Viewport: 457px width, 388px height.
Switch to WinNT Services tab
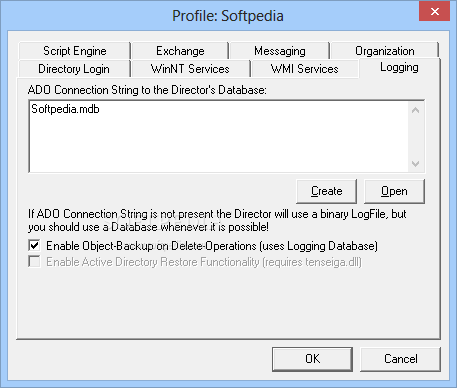[x=190, y=69]
